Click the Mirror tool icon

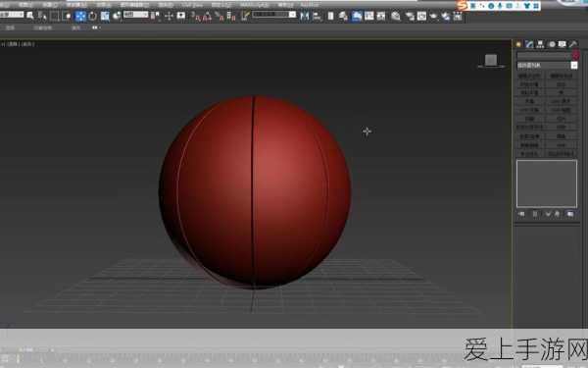point(305,16)
